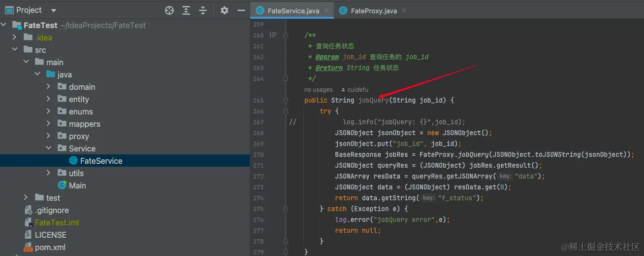Click the pom.xml Maven file icon
This screenshot has height=256, width=644.
point(28,247)
